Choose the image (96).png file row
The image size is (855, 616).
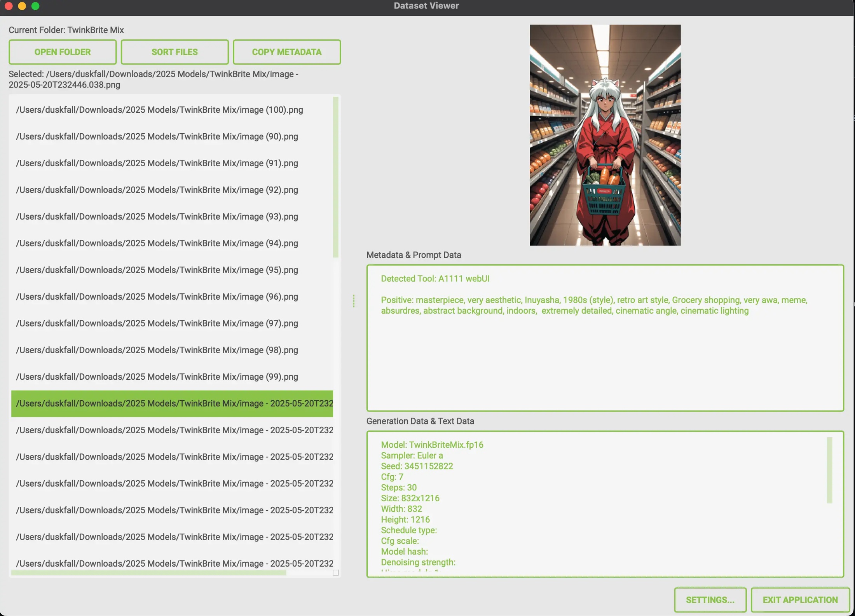click(x=172, y=297)
